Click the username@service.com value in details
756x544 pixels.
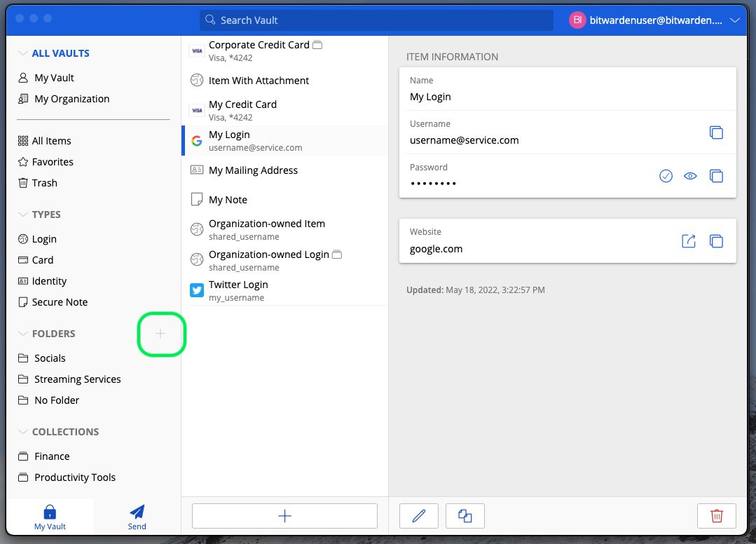tap(465, 140)
